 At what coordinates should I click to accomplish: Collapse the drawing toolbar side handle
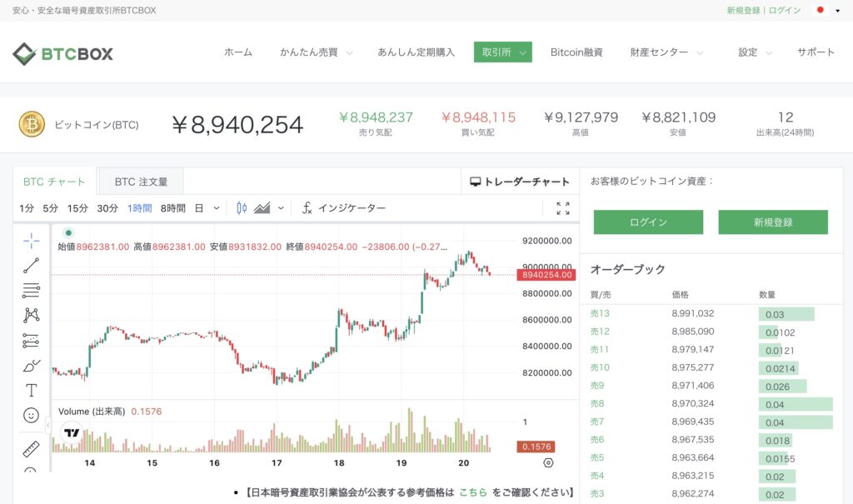click(47, 425)
